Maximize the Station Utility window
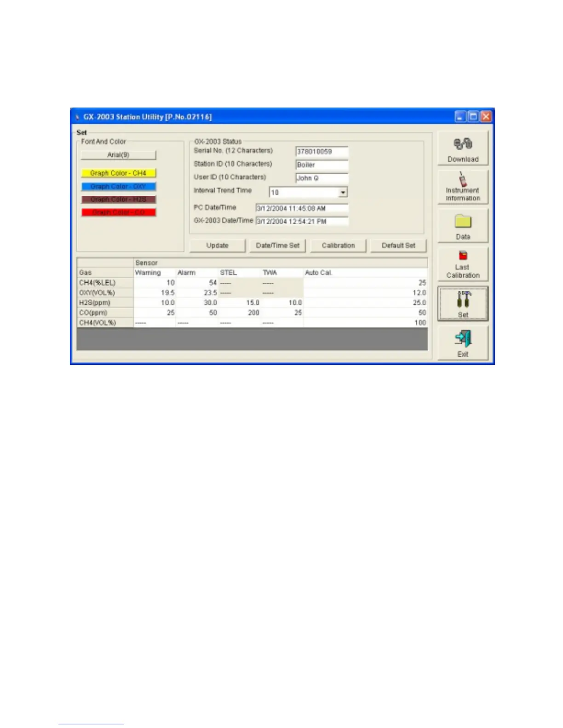This screenshot has height=728, width=563. (x=473, y=117)
